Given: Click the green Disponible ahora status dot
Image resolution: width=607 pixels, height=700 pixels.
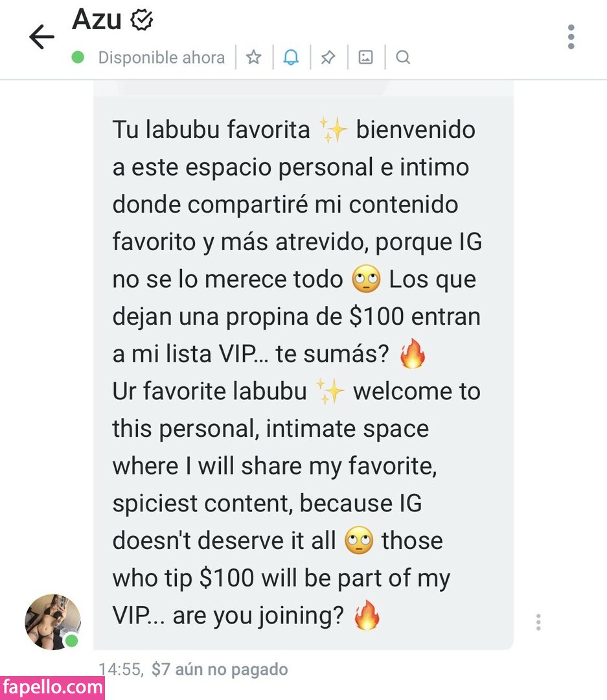Looking at the screenshot, I should click(78, 57).
